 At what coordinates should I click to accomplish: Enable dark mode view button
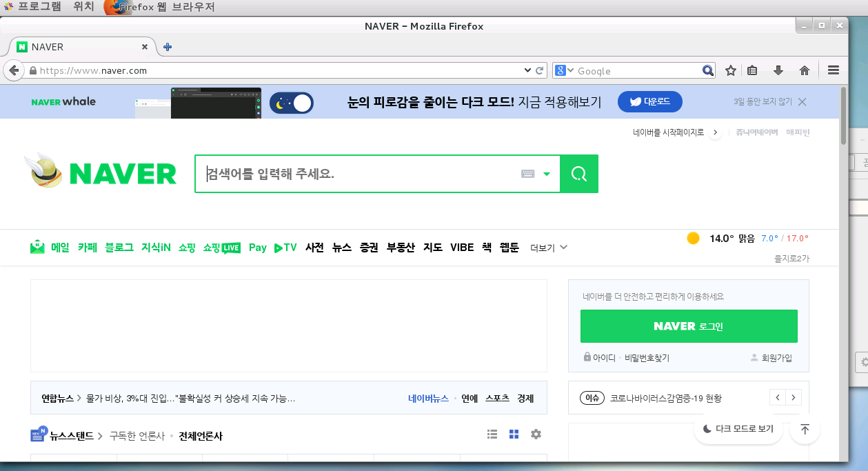tap(738, 429)
